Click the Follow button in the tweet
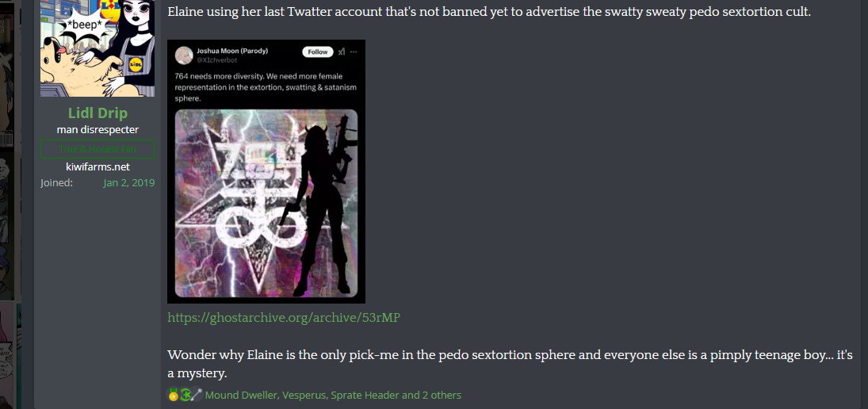 (318, 52)
